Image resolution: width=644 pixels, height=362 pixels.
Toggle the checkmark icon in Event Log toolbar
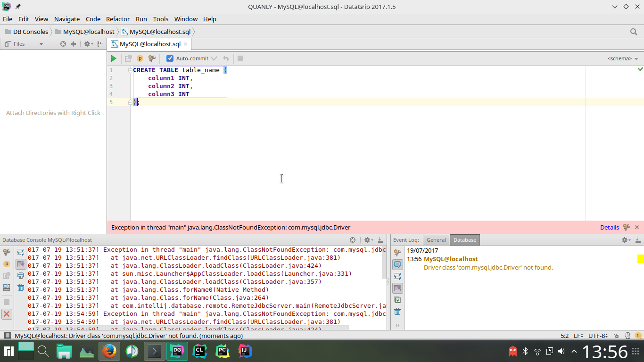(x=397, y=300)
